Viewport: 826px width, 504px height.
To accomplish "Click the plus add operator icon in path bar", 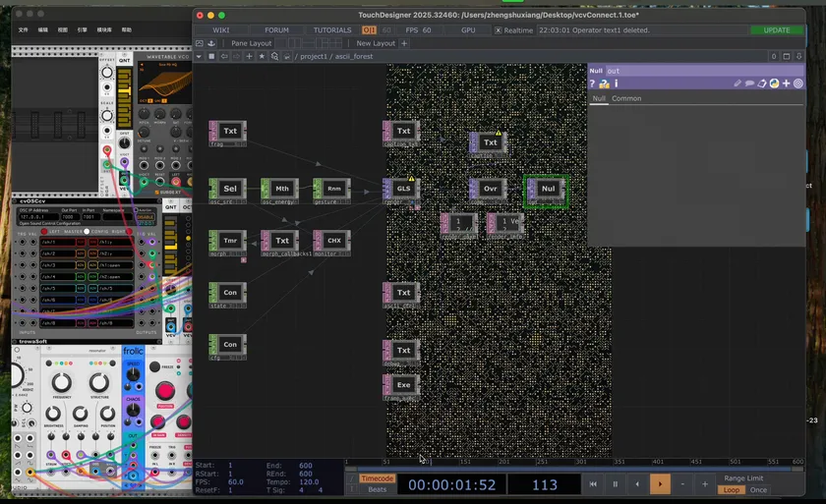I will click(x=249, y=56).
